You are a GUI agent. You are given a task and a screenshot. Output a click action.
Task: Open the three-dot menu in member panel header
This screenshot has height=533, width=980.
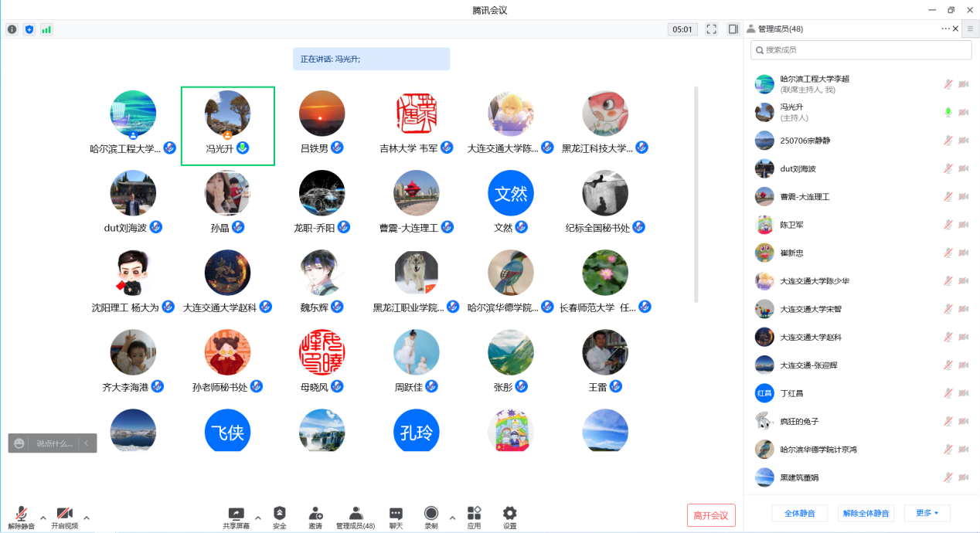[945, 29]
